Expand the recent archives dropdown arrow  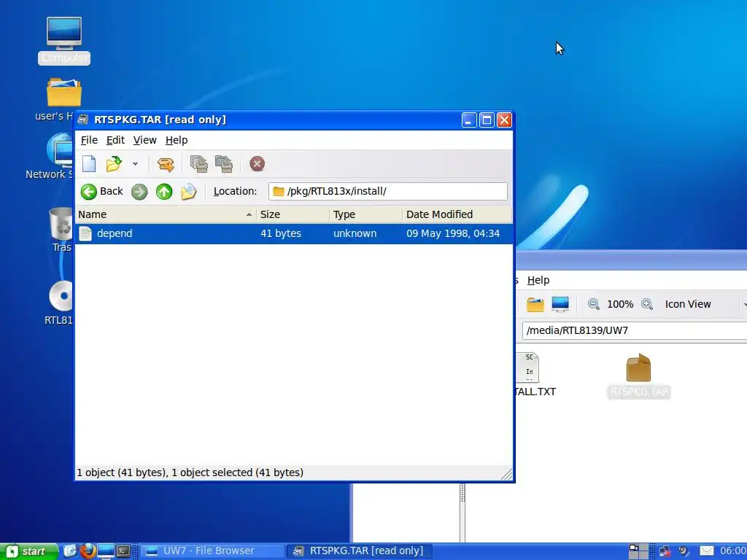coord(135,164)
